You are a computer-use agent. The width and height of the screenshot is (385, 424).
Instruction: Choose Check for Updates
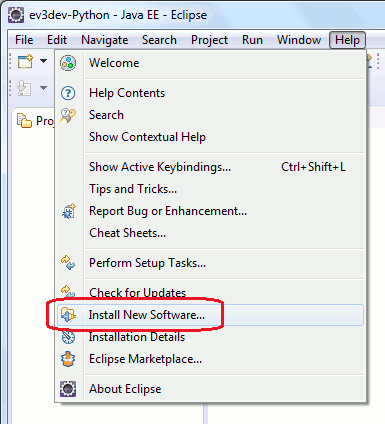[x=210, y=293]
